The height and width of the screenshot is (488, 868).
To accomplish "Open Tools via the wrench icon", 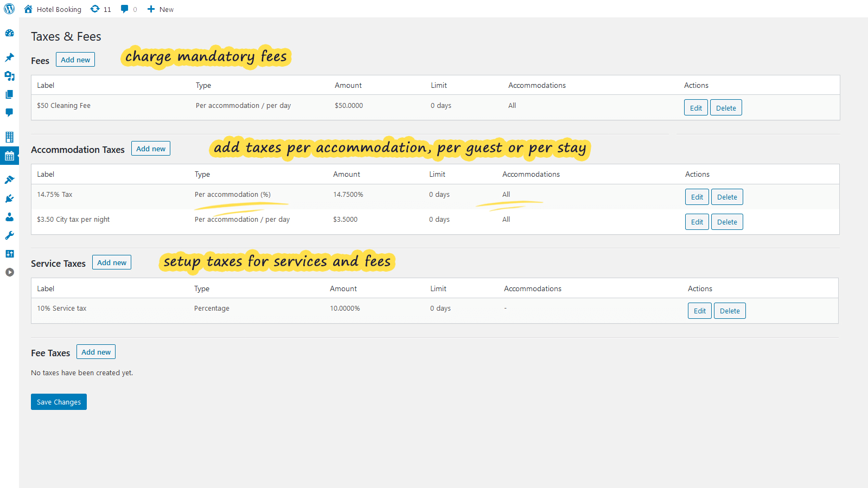I will tap(9, 235).
